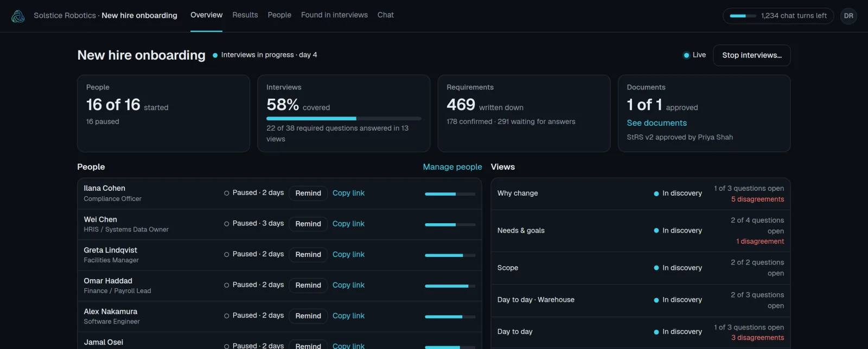Click the Why change in-discovery dot
The image size is (868, 349).
coord(656,193)
